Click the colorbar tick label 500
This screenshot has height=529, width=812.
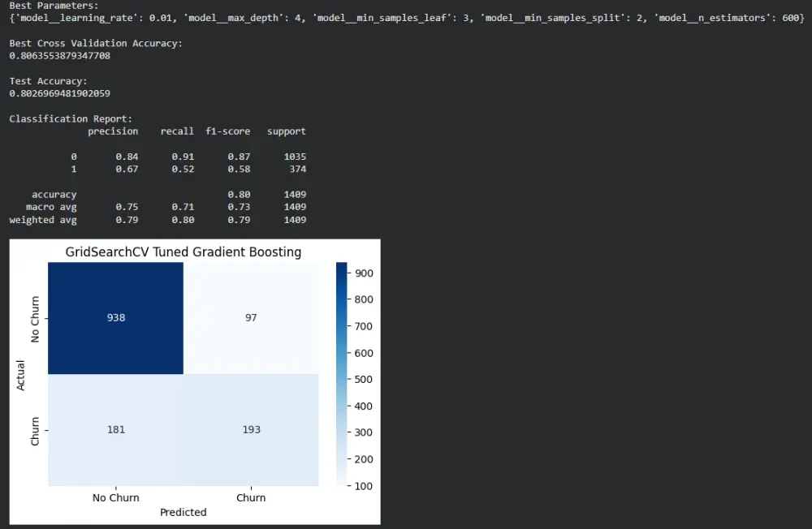click(364, 380)
